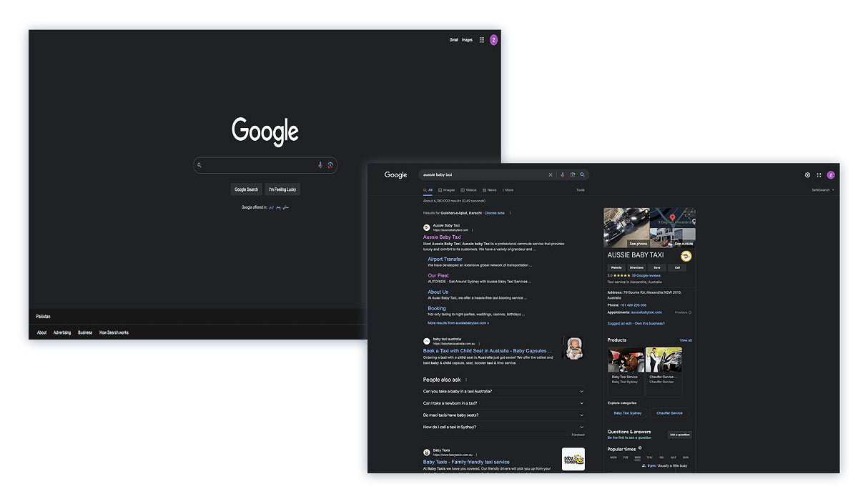
Task: Open the Airport Transfer sitelink
Action: point(445,260)
